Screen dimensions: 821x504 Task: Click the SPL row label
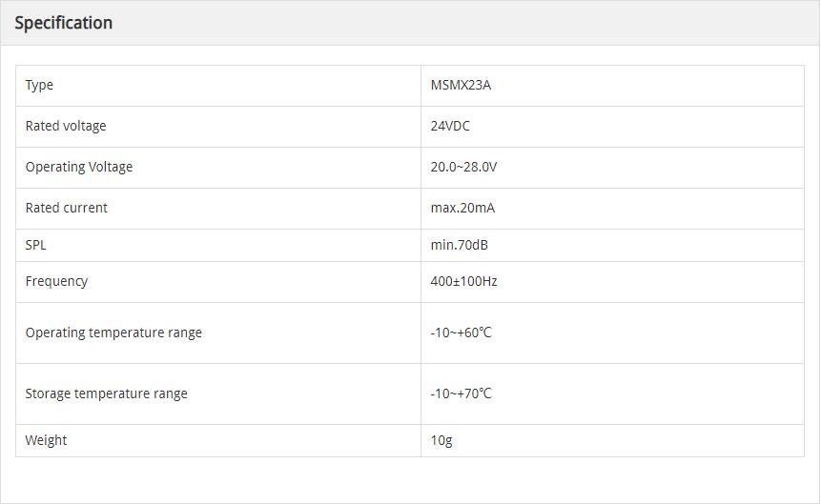point(36,246)
